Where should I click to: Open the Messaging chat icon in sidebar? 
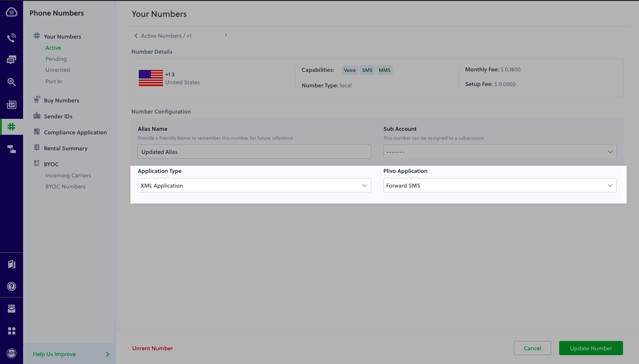pos(12,60)
